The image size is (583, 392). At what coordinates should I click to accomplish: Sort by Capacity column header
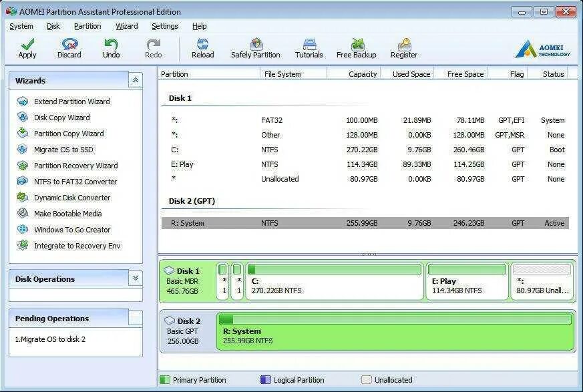click(x=353, y=74)
